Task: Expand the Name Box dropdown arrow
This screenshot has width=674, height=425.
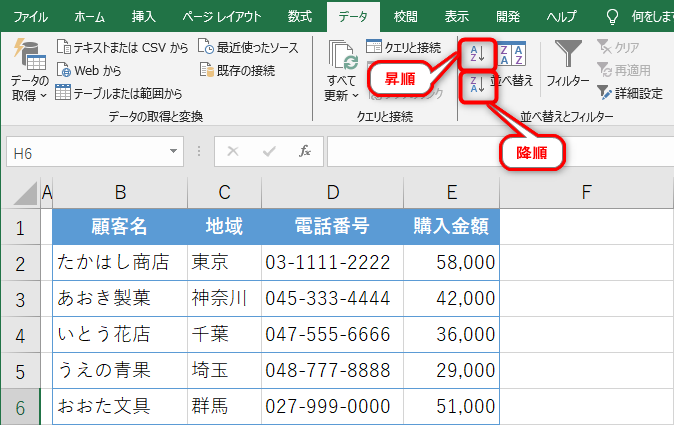Action: (x=172, y=151)
